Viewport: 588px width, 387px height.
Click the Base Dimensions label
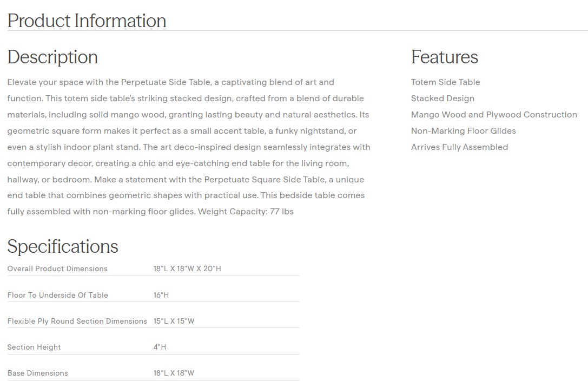point(37,373)
